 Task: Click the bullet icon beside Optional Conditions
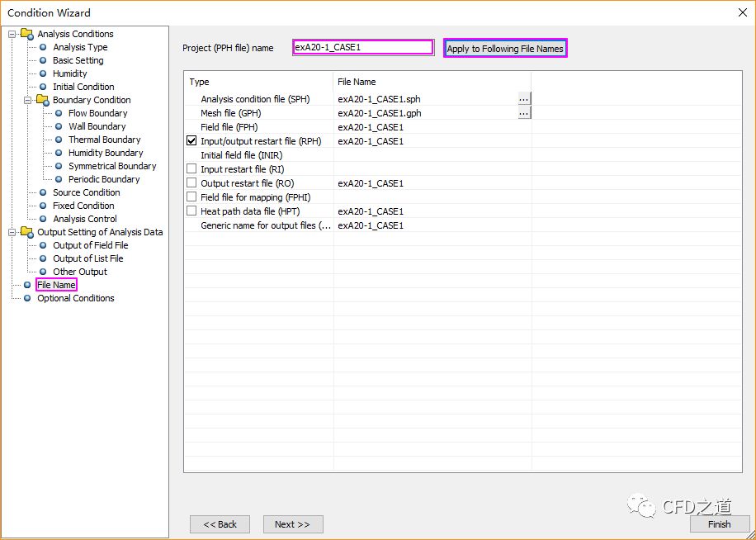pyautogui.click(x=27, y=298)
